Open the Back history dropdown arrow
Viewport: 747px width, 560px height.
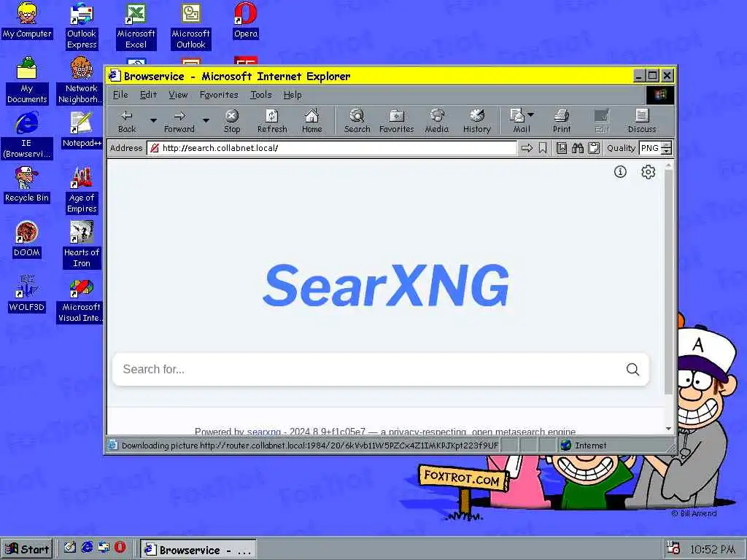pos(153,120)
